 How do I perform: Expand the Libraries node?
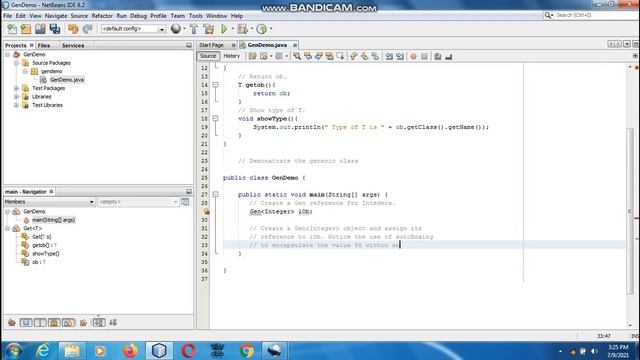click(x=16, y=97)
